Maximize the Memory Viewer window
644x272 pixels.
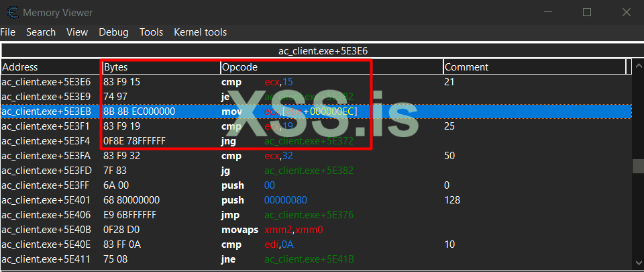coord(587,12)
